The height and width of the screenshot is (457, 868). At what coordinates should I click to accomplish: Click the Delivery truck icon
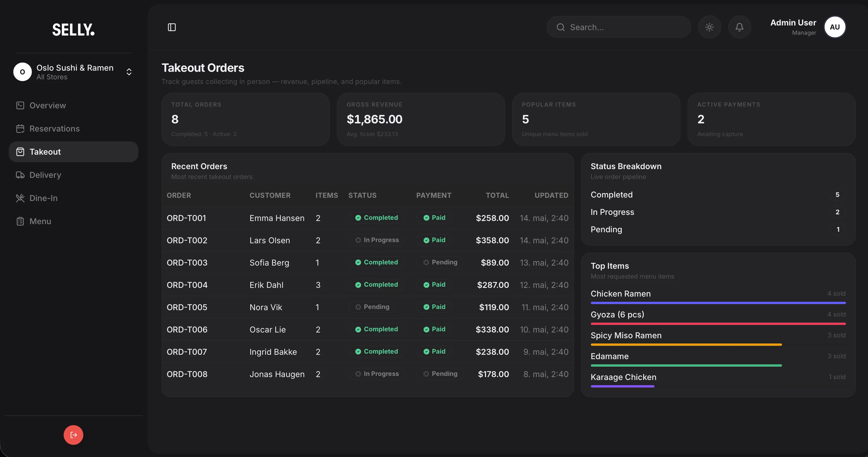(20, 175)
